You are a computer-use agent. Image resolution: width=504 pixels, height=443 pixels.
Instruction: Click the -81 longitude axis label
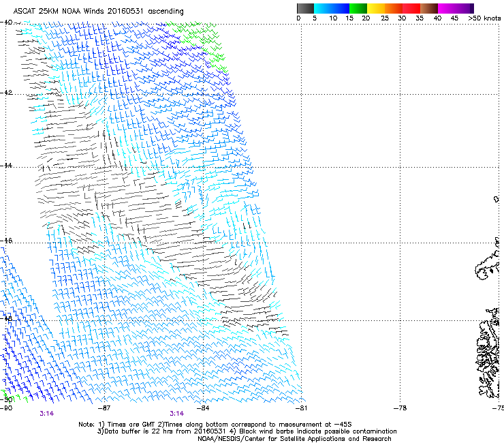pos(301,408)
